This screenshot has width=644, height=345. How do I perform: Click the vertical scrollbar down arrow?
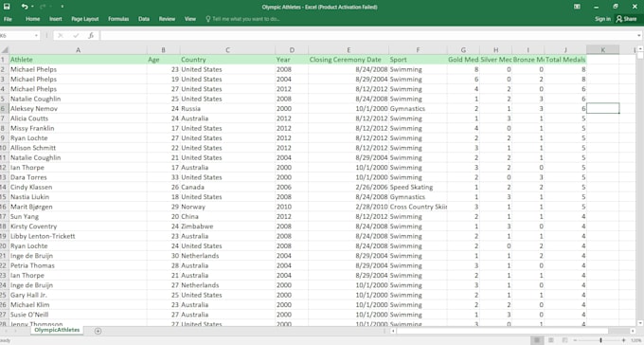pos(640,323)
